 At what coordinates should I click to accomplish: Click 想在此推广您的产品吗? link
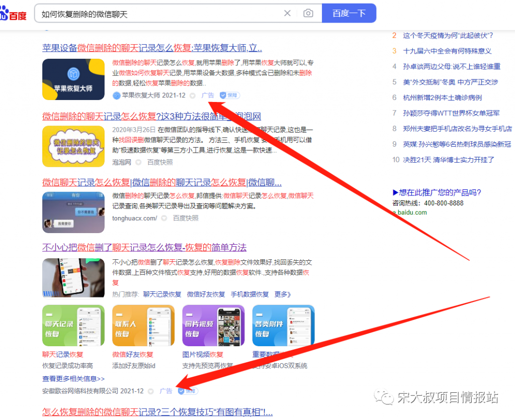pos(437,192)
